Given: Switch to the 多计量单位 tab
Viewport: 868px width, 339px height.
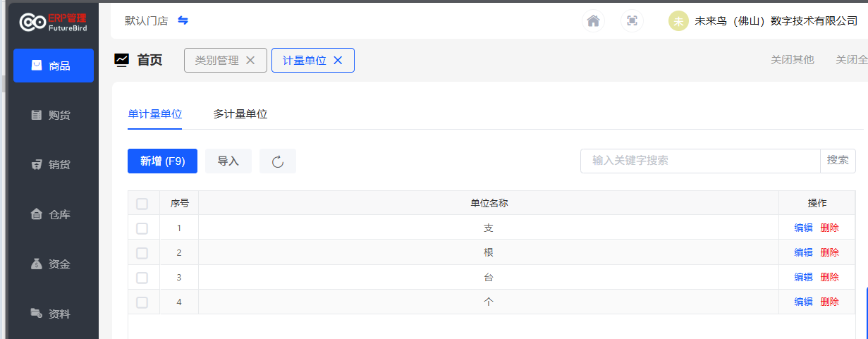Looking at the screenshot, I should 240,114.
